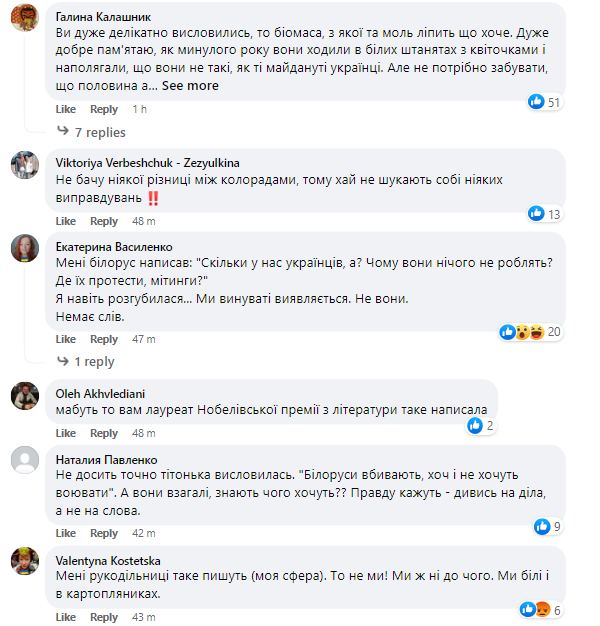Open Галина Калашник's profile picture
This screenshot has height=626, width=600.
point(25,23)
